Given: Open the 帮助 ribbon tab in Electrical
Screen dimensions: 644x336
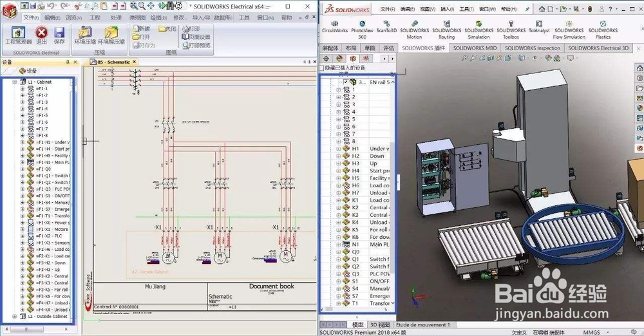Looking at the screenshot, I should (287, 17).
